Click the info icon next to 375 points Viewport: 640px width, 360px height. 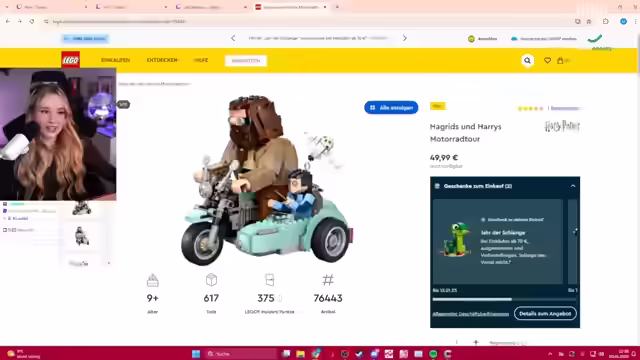pos(280,299)
